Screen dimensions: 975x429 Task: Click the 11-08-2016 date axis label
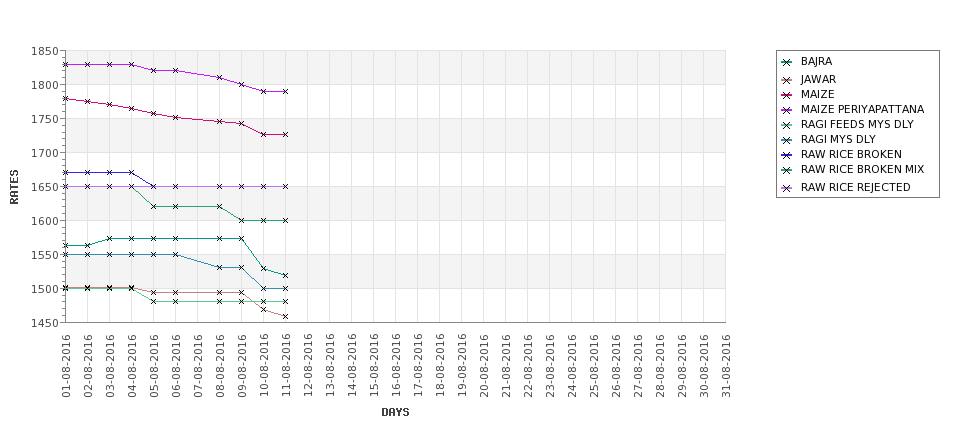coord(286,366)
